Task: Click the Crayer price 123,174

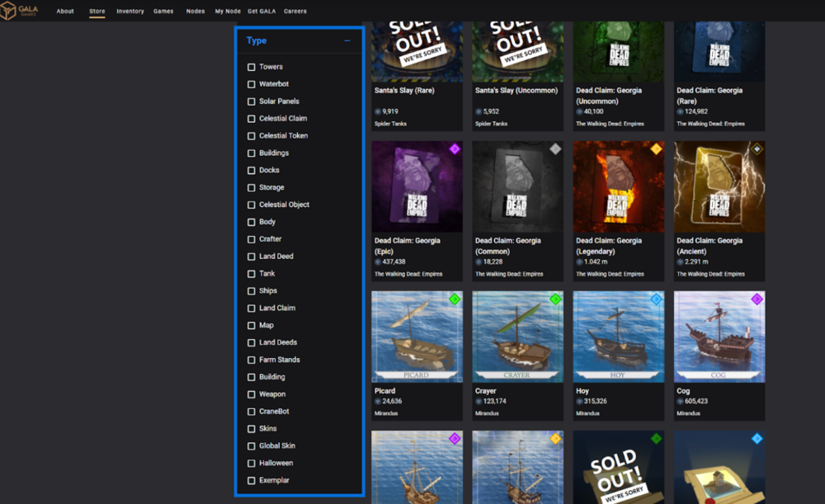Action: point(494,402)
